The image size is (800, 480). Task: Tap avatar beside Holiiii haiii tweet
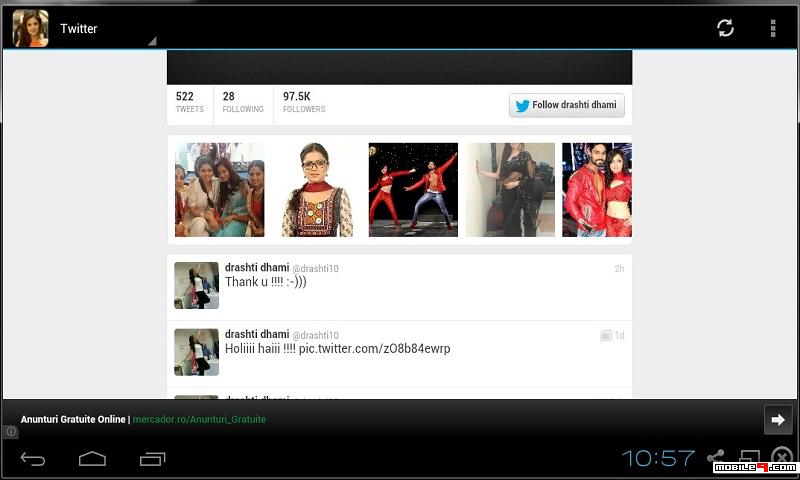[196, 352]
